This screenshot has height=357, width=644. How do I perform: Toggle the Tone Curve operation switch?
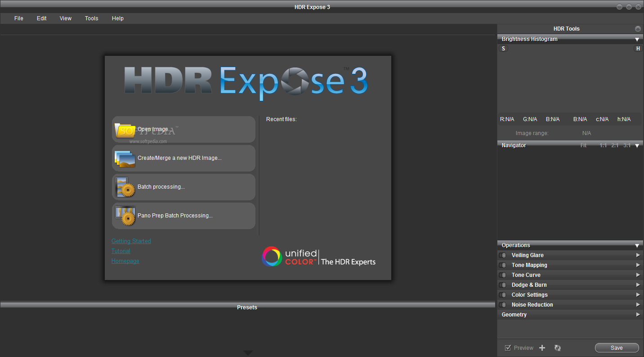(x=502, y=275)
